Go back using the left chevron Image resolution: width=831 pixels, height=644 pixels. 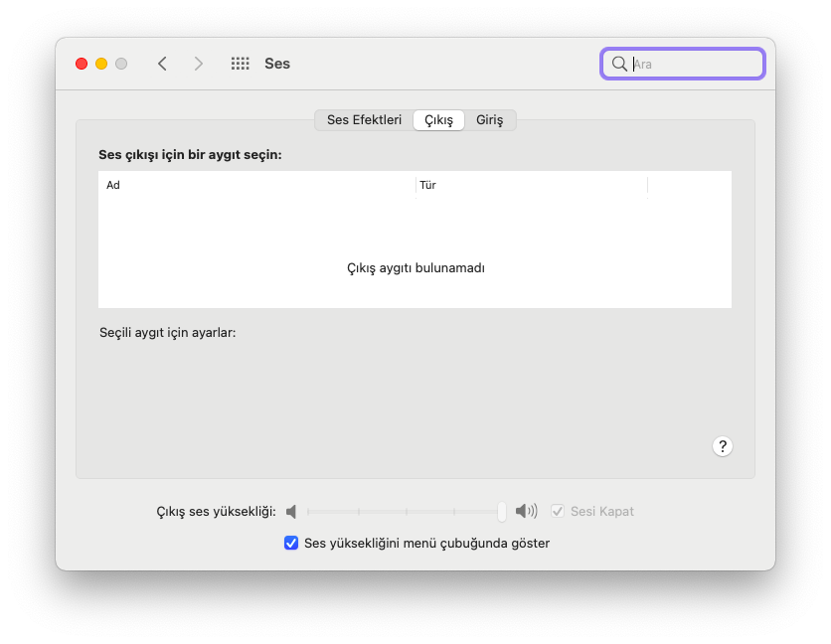(162, 64)
